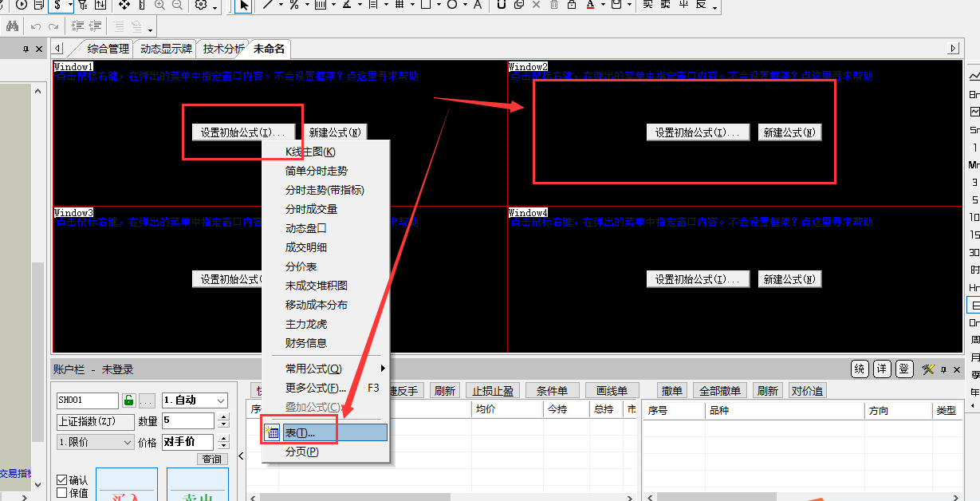The image size is (980, 501).
Task: Click the tab scroll right arrow
Action: tap(953, 49)
